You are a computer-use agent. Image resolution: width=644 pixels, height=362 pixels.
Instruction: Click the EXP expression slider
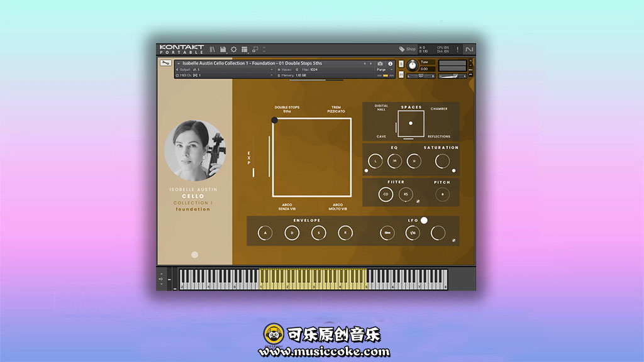coord(253,158)
